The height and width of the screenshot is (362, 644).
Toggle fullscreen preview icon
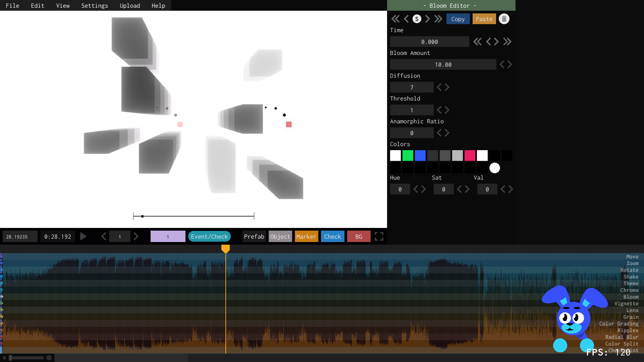[x=379, y=237]
